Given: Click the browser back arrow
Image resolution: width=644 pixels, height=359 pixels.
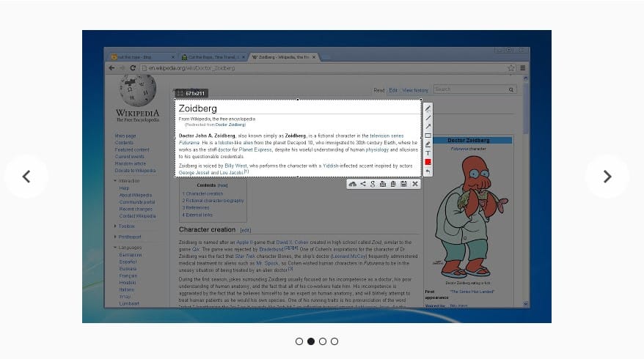Looking at the screenshot, I should click(x=111, y=68).
